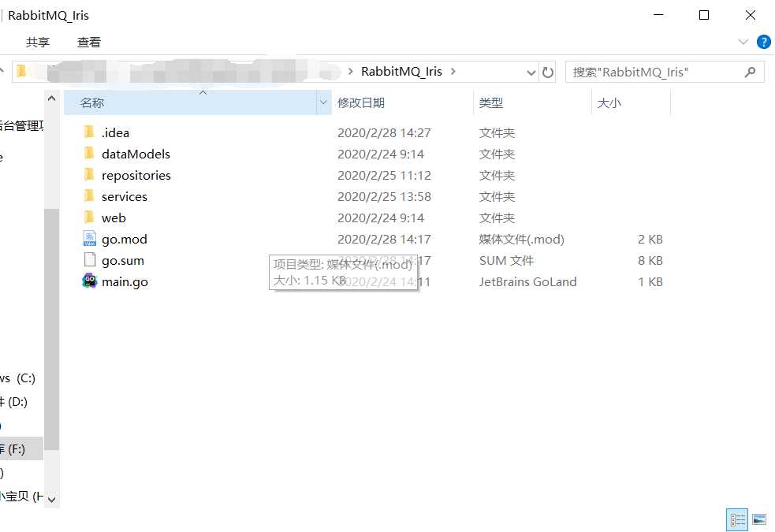The image size is (775, 532).
Task: Click the search magnifier icon
Action: click(x=750, y=73)
